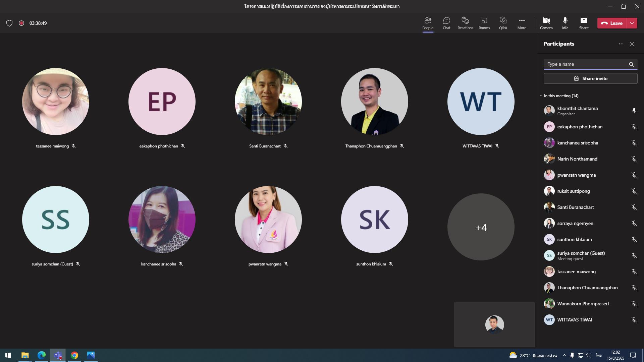Click muted mic beside pwanratn wangma in list
This screenshot has width=644, height=362.
[x=634, y=175]
